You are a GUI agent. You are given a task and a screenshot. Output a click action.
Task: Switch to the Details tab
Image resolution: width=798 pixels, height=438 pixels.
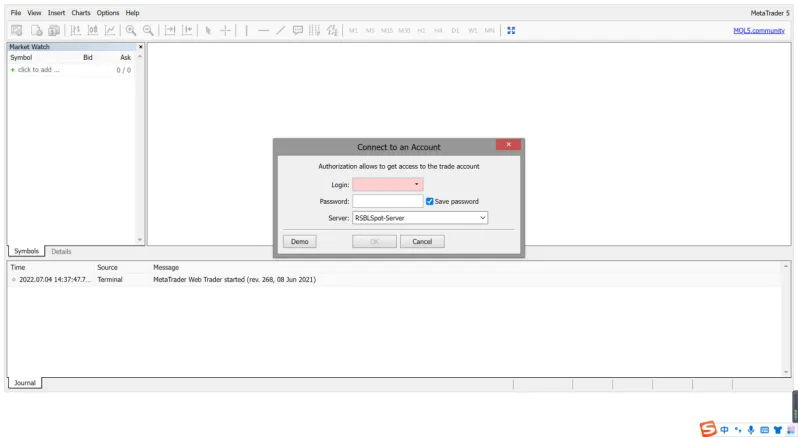click(61, 251)
